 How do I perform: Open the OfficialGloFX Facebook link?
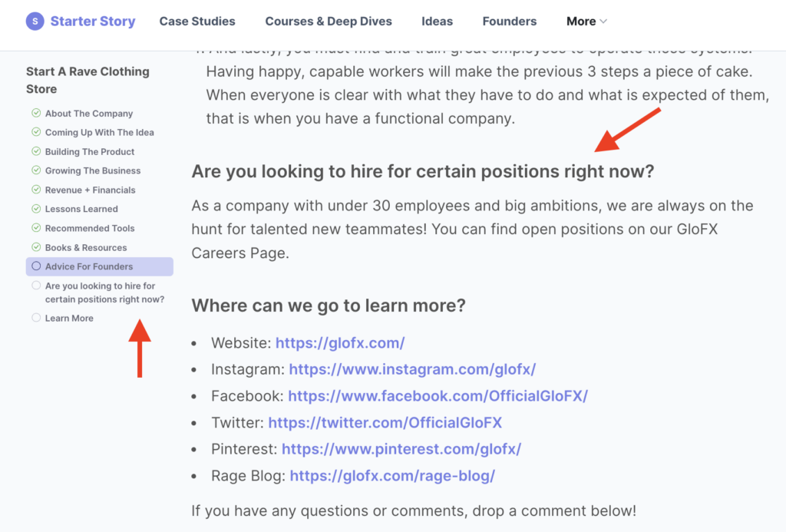pyautogui.click(x=438, y=396)
